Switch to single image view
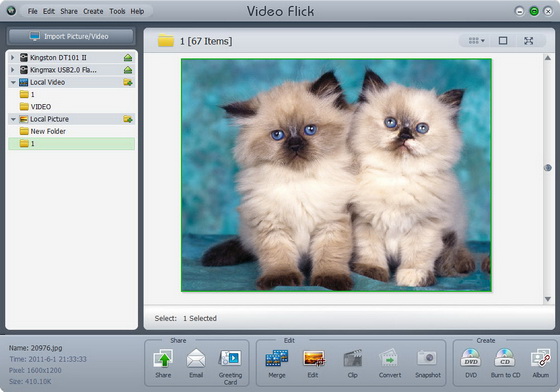This screenshot has height=392, width=560. tap(503, 41)
